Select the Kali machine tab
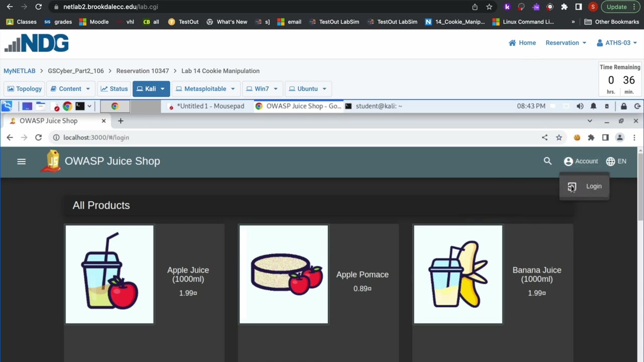This screenshot has height=362, width=644. point(151,89)
